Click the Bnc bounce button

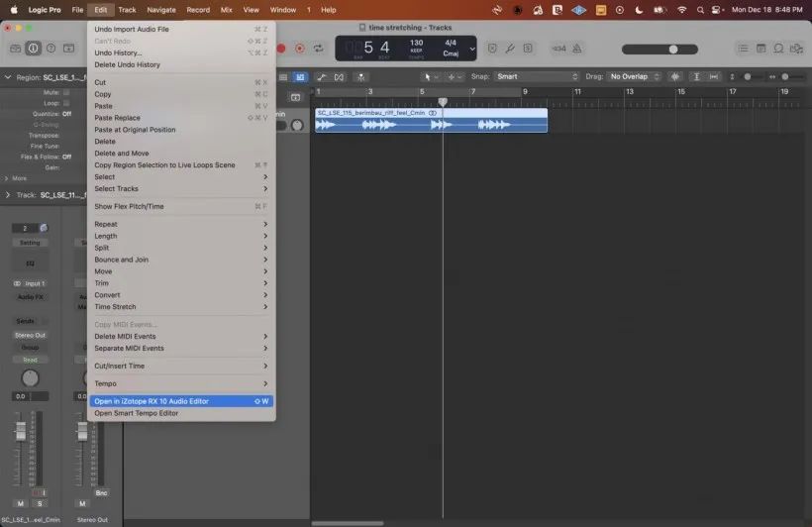tap(101, 493)
